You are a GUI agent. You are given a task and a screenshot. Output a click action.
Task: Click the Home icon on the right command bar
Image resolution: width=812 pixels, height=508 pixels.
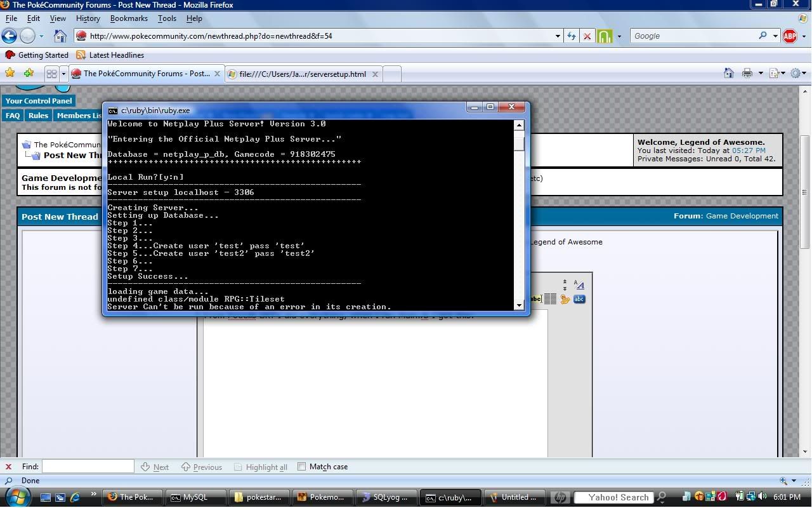pyautogui.click(x=729, y=73)
